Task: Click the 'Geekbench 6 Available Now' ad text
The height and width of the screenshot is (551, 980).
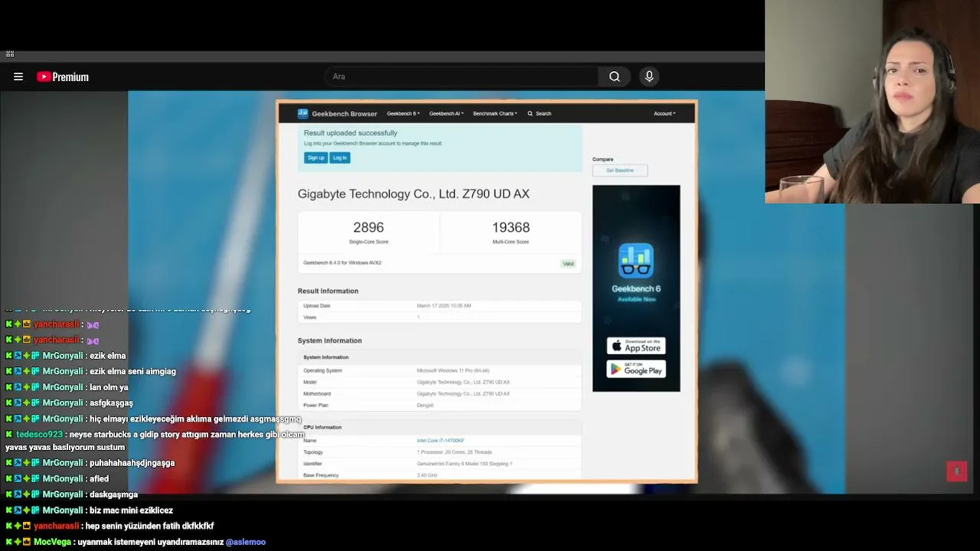Action: click(x=636, y=293)
